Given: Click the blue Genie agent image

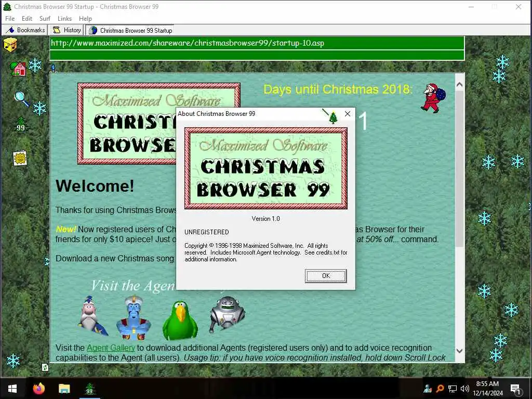Looking at the screenshot, I should pyautogui.click(x=134, y=318).
